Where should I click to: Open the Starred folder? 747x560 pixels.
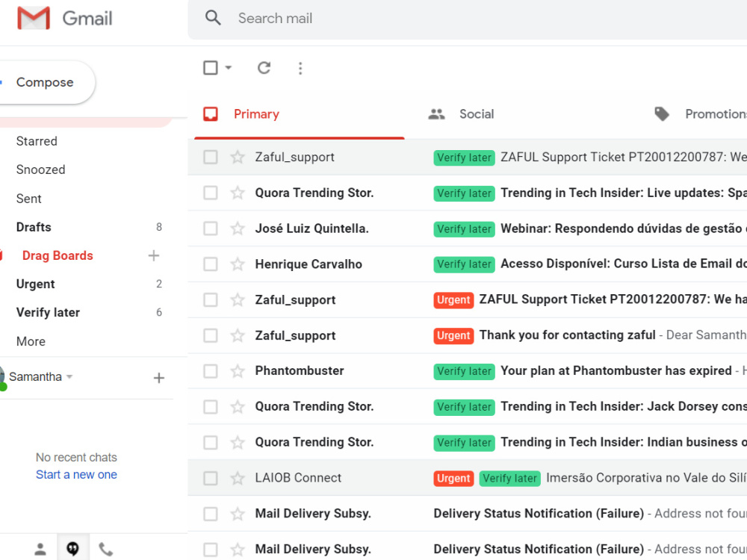[37, 141]
